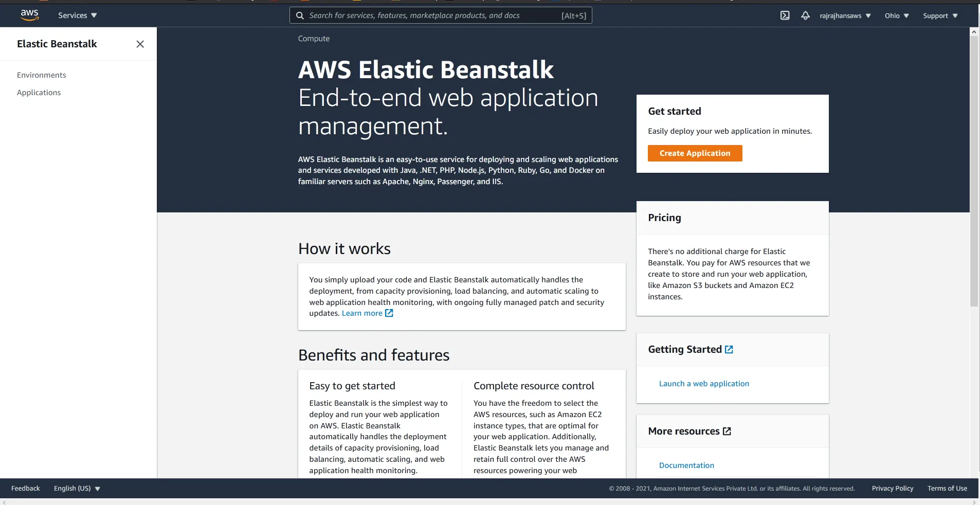Click the Getting Started external link icon
Viewport: 980px width, 505px height.
pos(729,349)
